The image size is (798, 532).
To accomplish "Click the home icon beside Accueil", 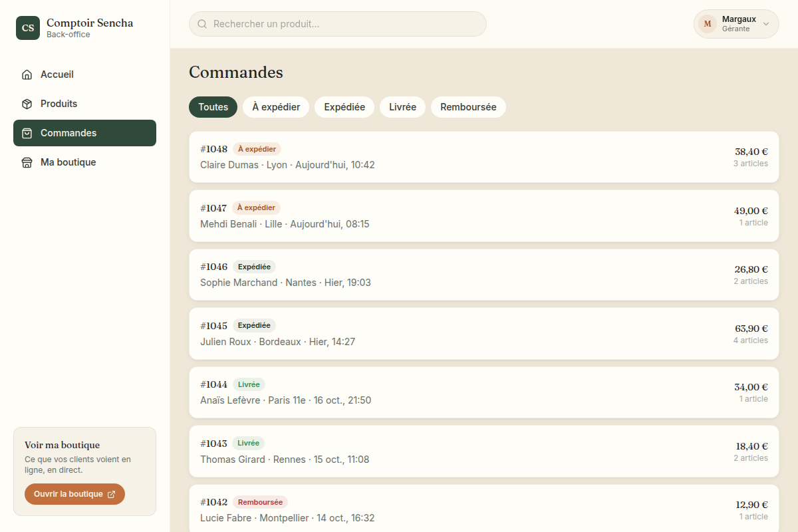I will [x=27, y=74].
